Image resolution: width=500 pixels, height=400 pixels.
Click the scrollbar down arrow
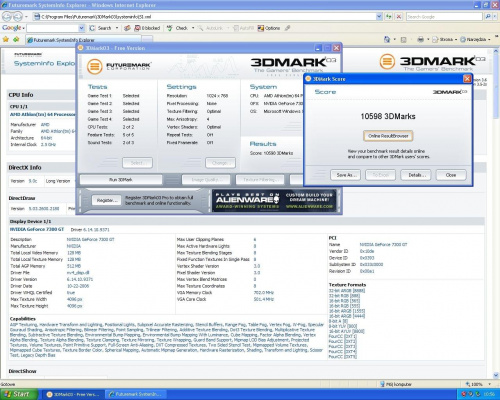tap(495, 376)
